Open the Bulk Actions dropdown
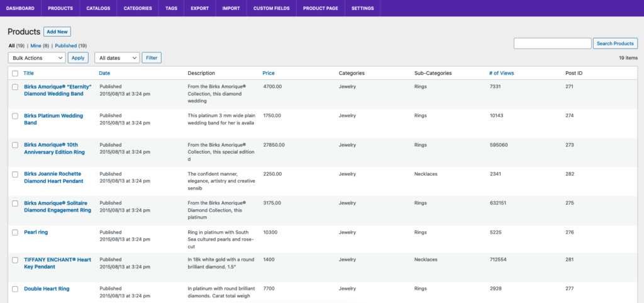The image size is (644, 303). point(36,58)
